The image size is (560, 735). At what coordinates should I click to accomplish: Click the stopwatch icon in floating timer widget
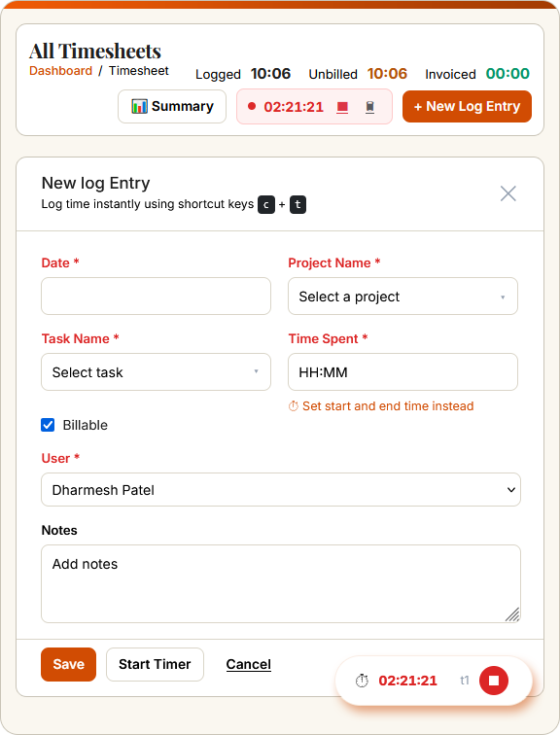click(362, 681)
